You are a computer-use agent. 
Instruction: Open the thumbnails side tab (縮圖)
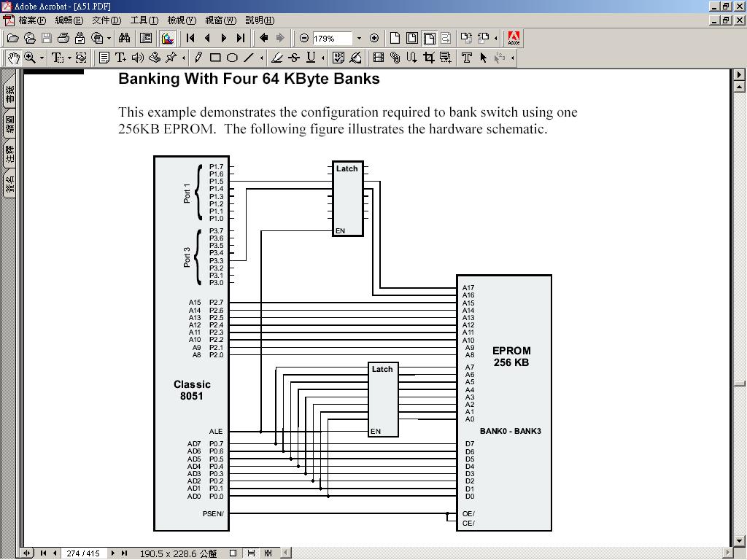click(x=9, y=124)
